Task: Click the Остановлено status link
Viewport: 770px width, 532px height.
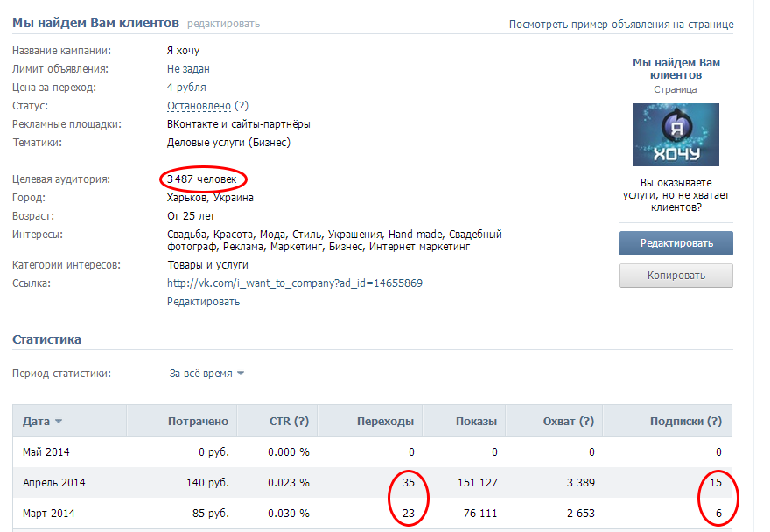Action: [199, 106]
